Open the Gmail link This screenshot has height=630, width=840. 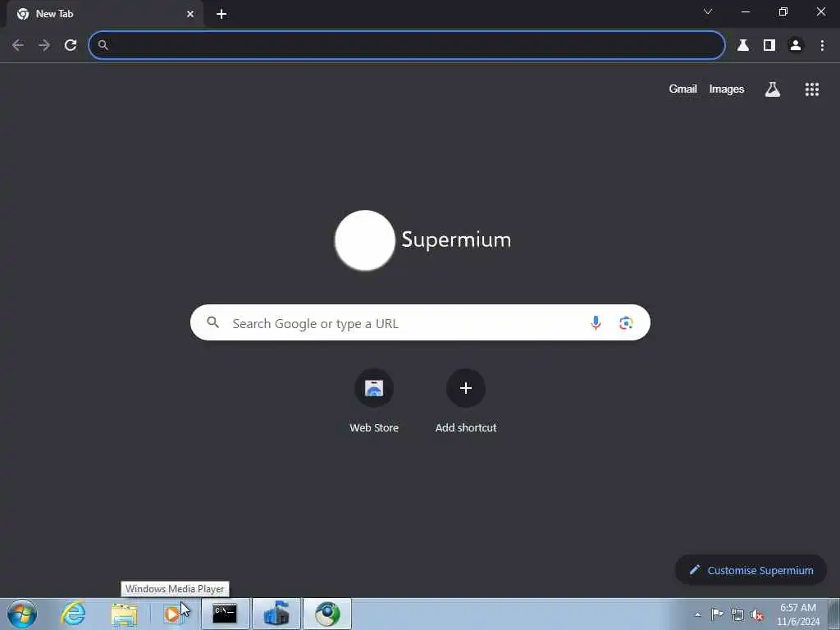click(x=682, y=89)
